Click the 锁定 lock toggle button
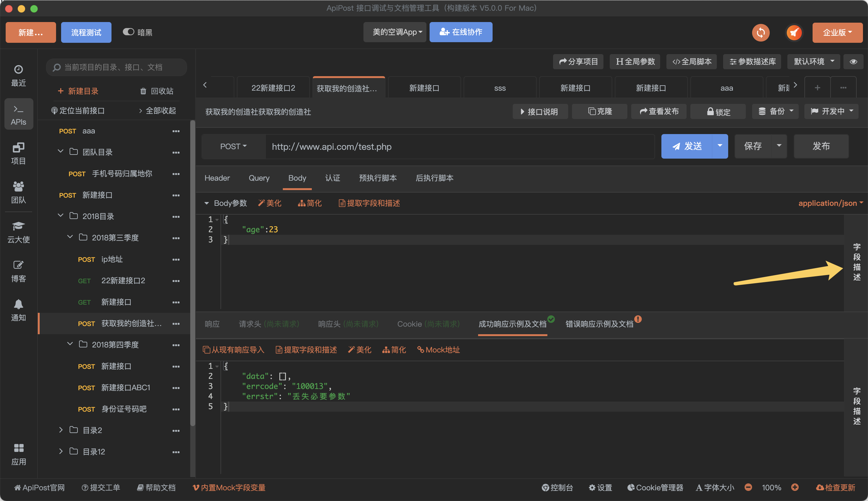Image resolution: width=868 pixels, height=501 pixels. coord(718,111)
